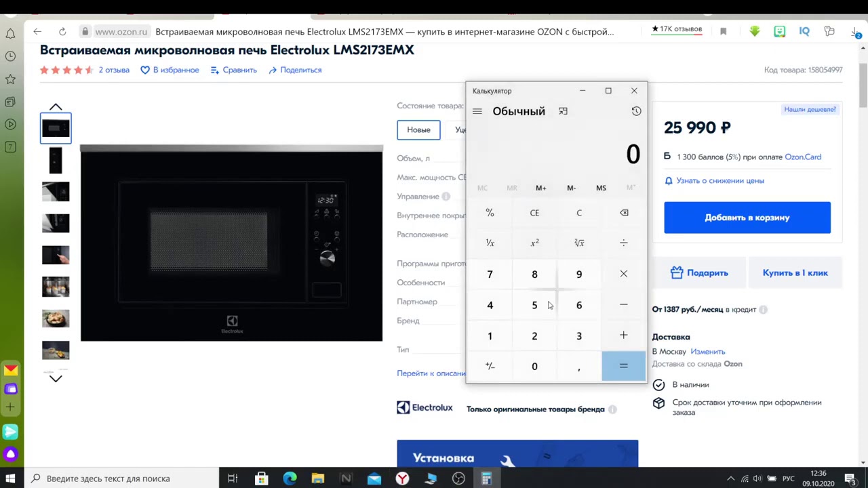Click Сравнить compare link
Screen dimensions: 868x488
coord(233,70)
